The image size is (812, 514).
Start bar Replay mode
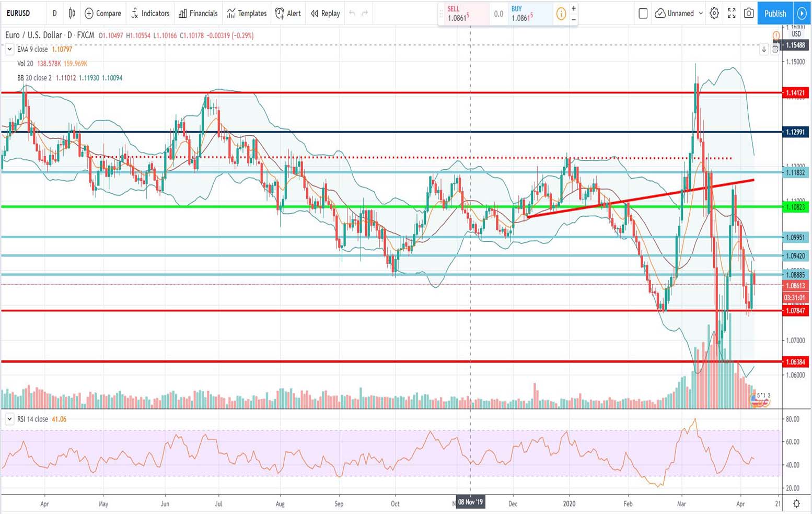pyautogui.click(x=325, y=13)
